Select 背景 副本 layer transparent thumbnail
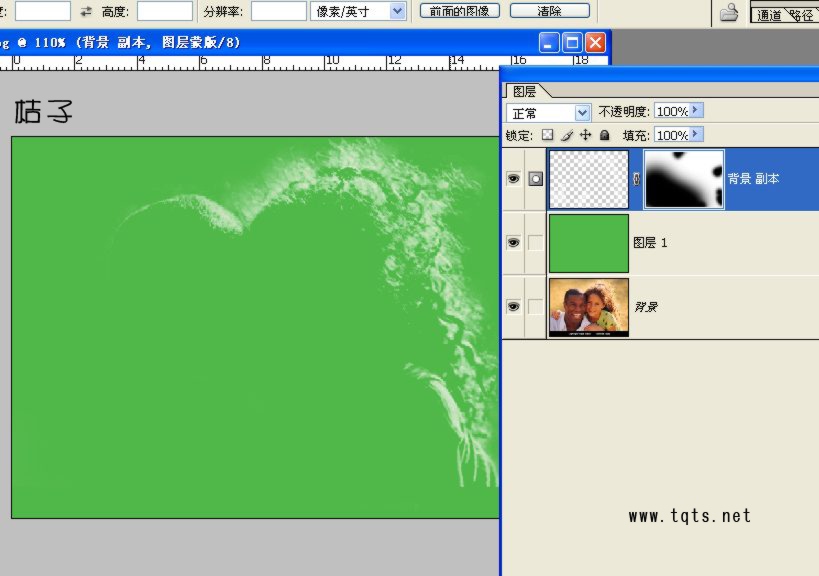Image resolution: width=819 pixels, height=576 pixels. [x=589, y=179]
